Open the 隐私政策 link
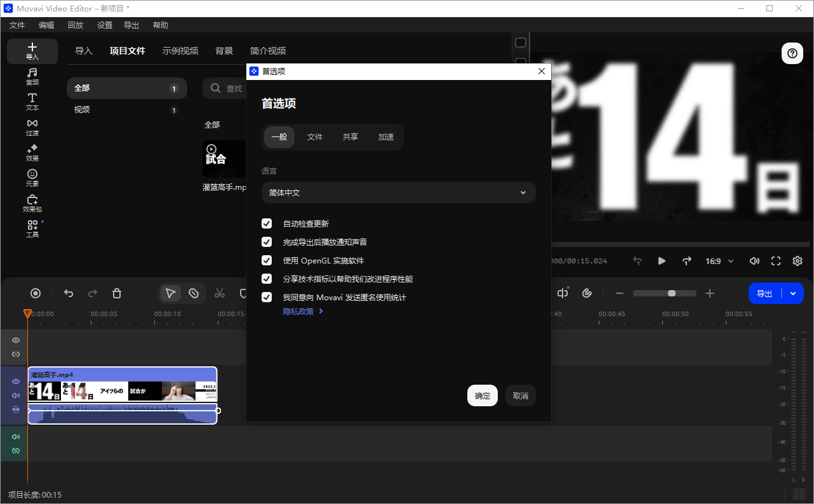This screenshot has width=814, height=504. tap(303, 311)
